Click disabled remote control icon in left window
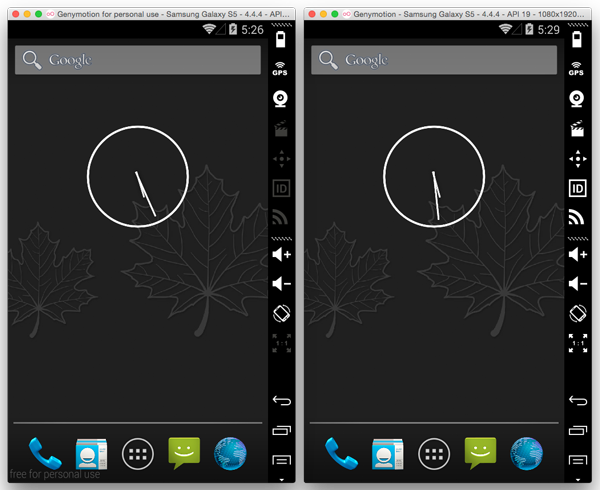 (282, 159)
